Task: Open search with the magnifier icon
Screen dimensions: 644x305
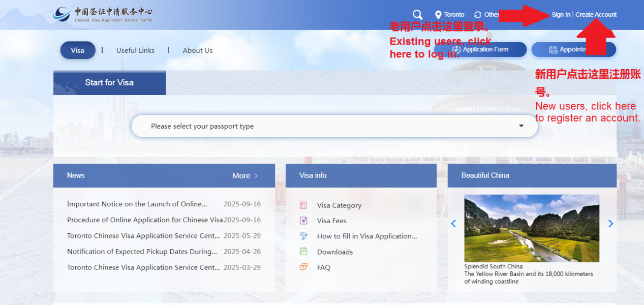Action: tap(418, 15)
